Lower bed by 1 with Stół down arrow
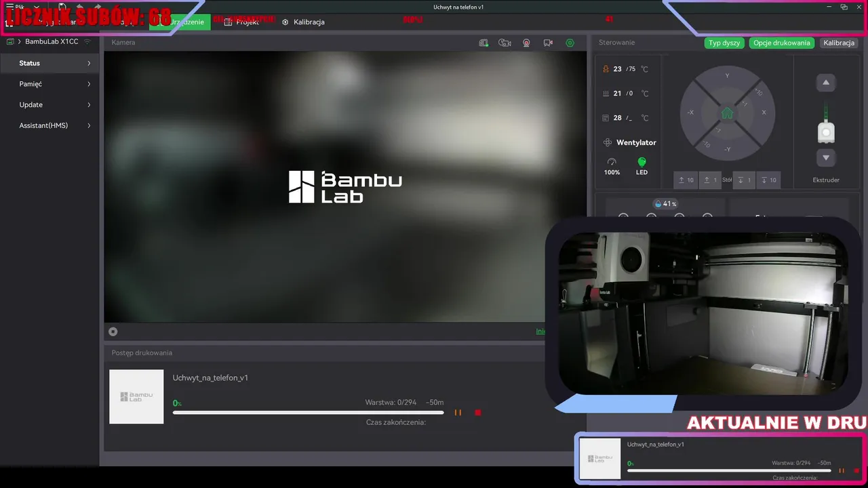Image resolution: width=868 pixels, height=488 pixels. (x=744, y=180)
